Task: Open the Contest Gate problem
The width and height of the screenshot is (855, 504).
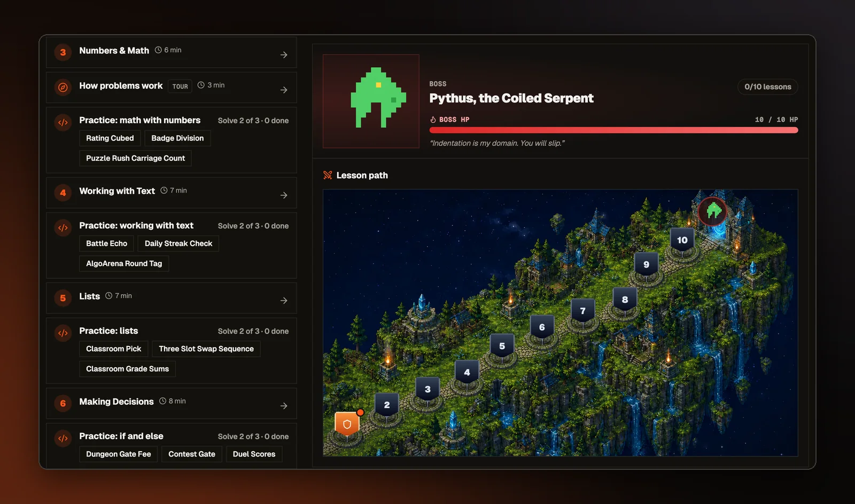Action: (x=192, y=454)
